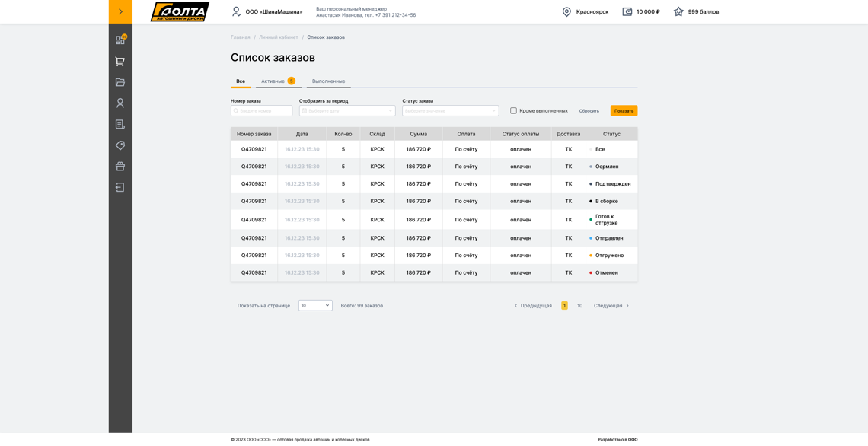The image size is (868, 446).
Task: Click the wallet icon next to 10 000 ₽
Action: [x=627, y=11]
